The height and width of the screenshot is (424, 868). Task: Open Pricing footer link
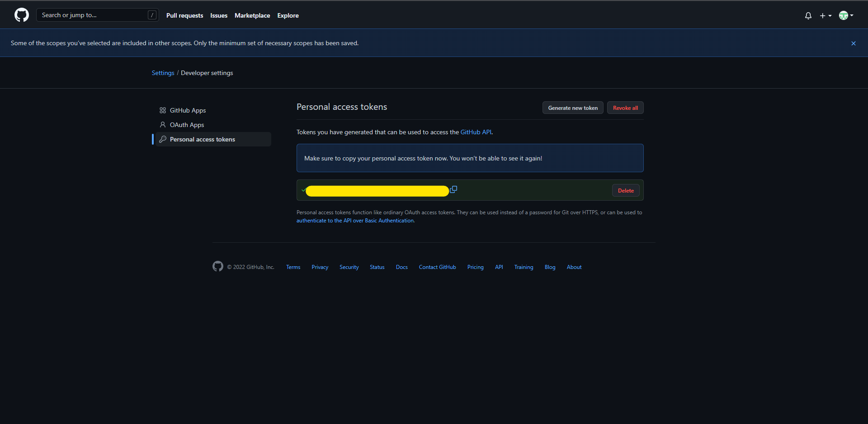pyautogui.click(x=475, y=267)
